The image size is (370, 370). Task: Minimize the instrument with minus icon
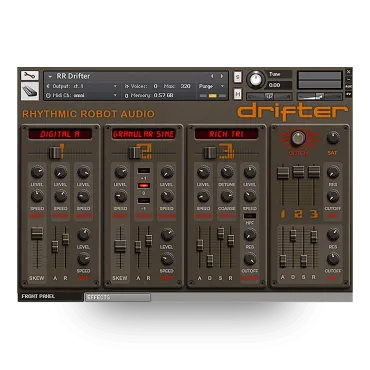(348, 79)
